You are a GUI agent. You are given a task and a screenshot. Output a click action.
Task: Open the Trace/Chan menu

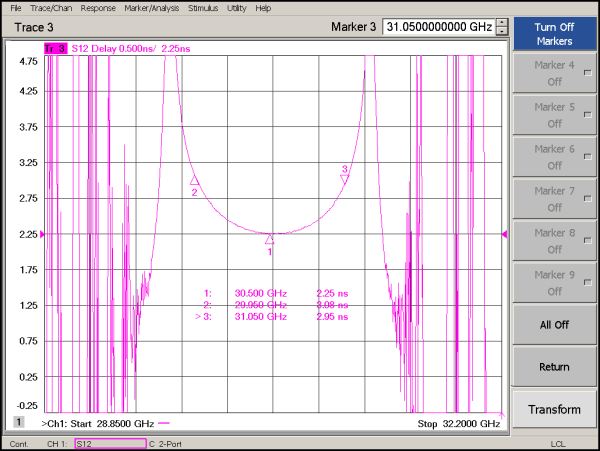tap(52, 8)
